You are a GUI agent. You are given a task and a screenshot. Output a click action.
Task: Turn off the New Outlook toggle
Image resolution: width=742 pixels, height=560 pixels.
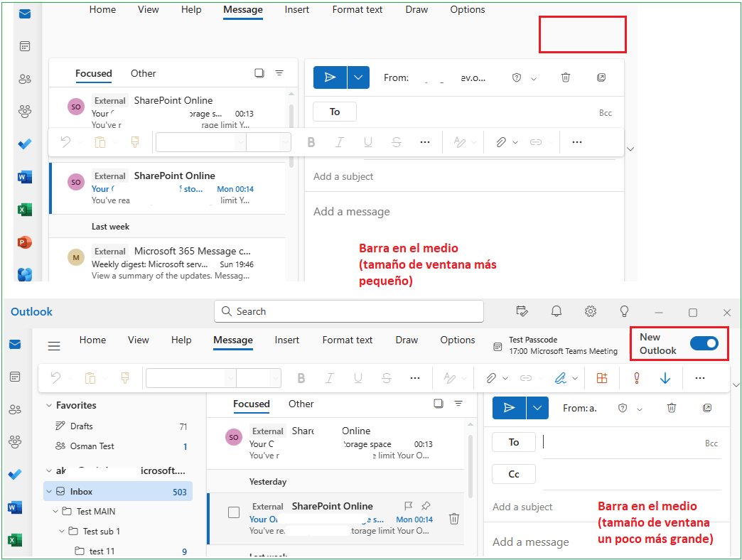point(704,343)
